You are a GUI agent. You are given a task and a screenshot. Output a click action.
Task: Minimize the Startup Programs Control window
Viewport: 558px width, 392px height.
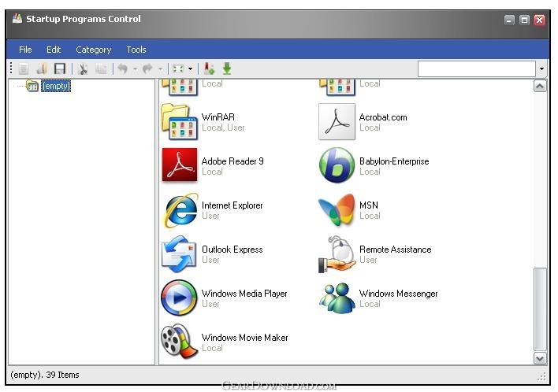(x=509, y=20)
